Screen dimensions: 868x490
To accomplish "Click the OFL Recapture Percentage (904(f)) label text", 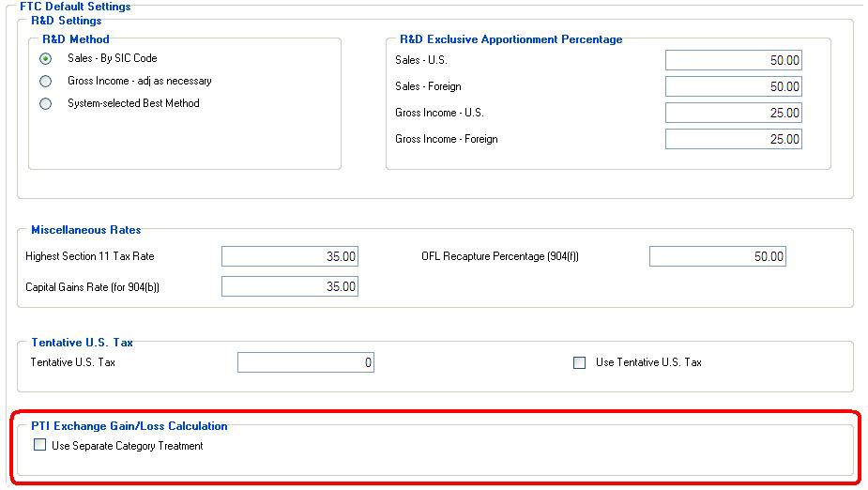I will 500,256.
